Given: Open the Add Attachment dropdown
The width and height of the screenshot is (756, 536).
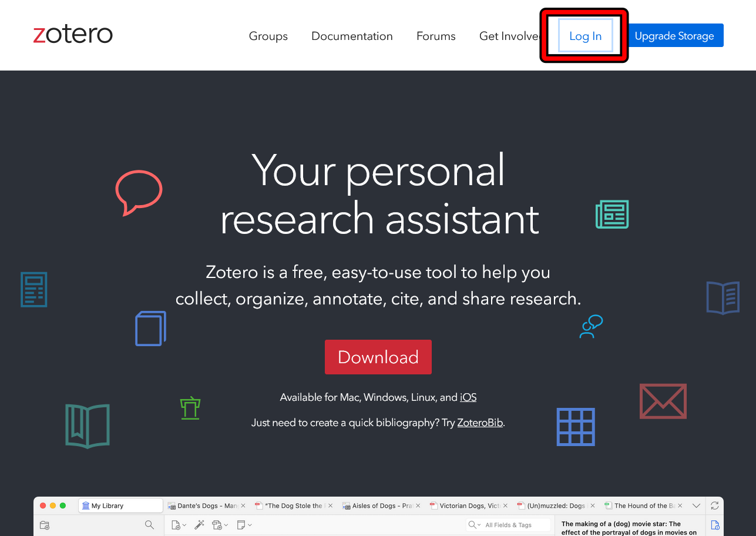Looking at the screenshot, I should coord(220,525).
